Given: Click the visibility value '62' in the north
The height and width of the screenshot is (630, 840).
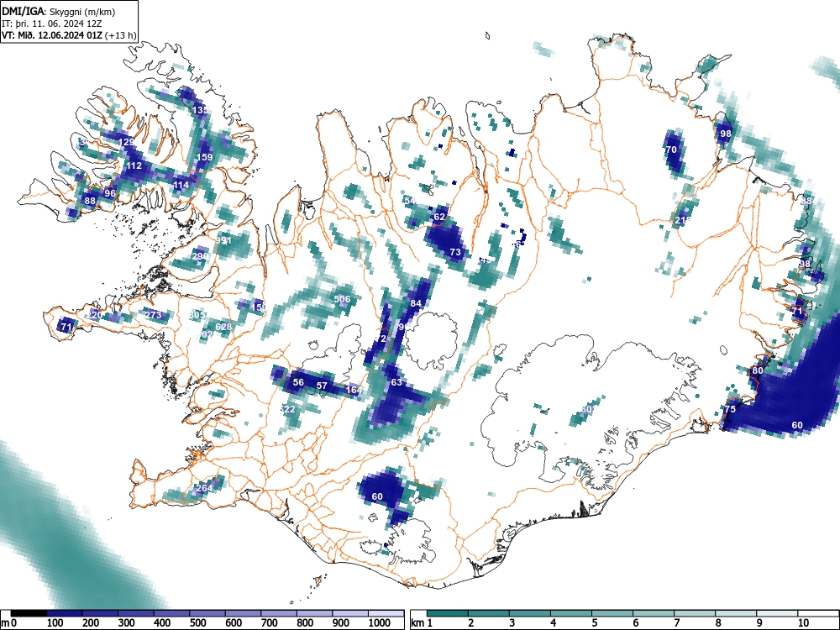Looking at the screenshot, I should 439,217.
